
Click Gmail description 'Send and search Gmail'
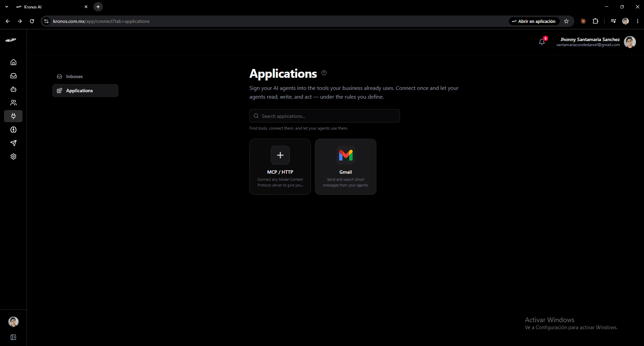[x=346, y=179]
